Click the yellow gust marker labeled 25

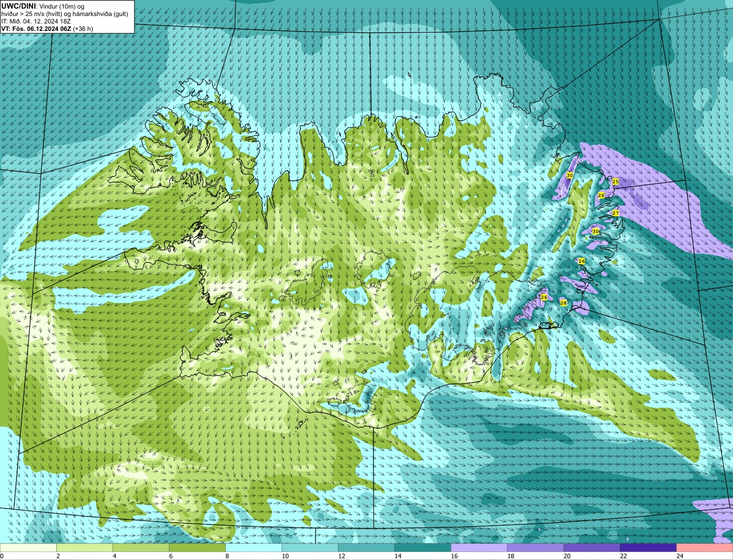[616, 182]
